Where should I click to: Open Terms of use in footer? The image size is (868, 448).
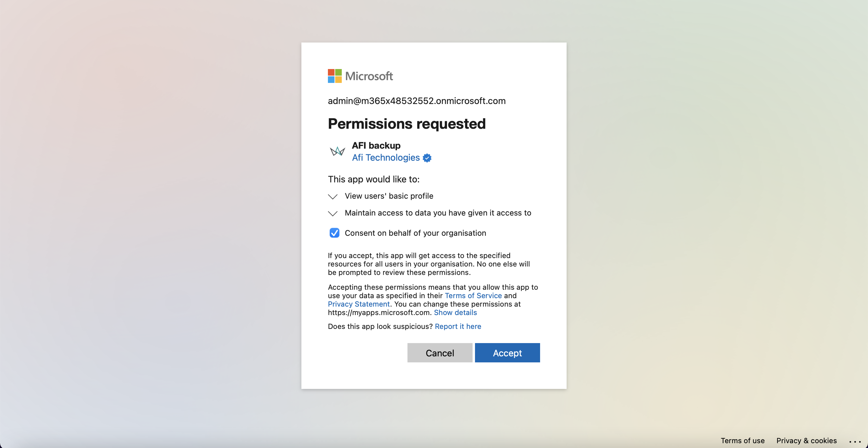pos(742,440)
